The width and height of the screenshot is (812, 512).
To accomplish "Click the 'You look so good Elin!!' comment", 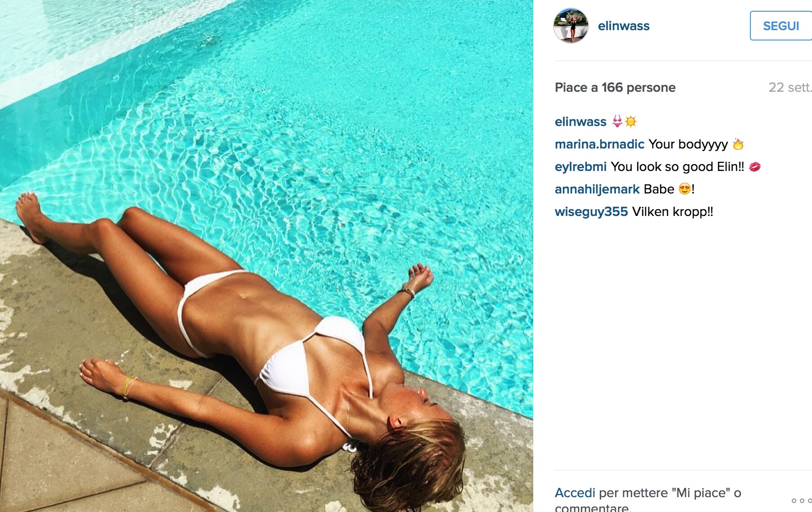I will [677, 167].
